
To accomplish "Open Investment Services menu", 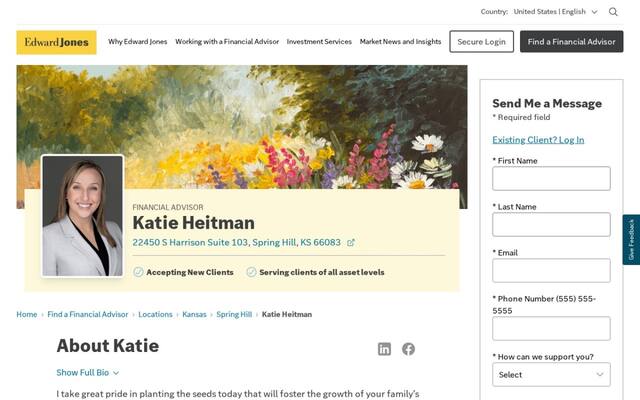I will tap(319, 42).
